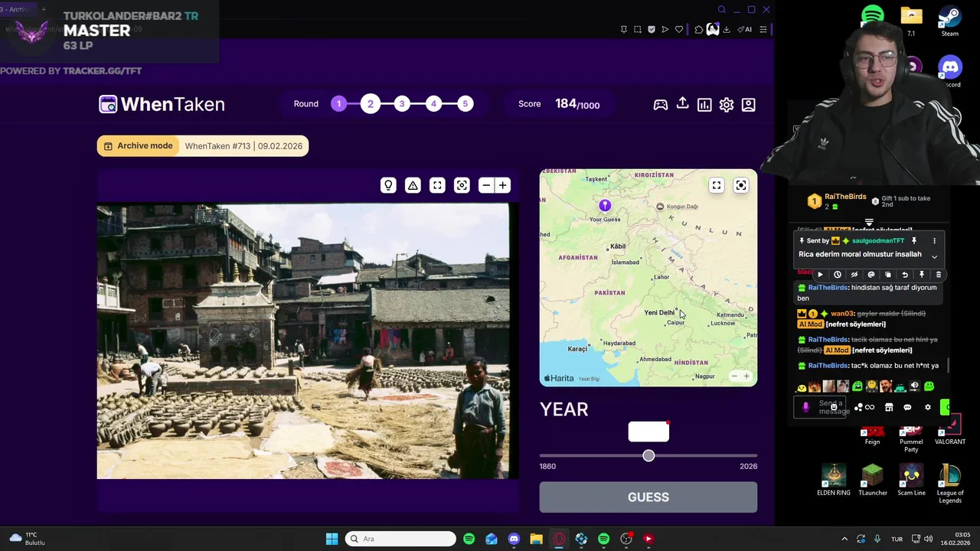
Task: Open the chat shop icon
Action: coord(889,407)
